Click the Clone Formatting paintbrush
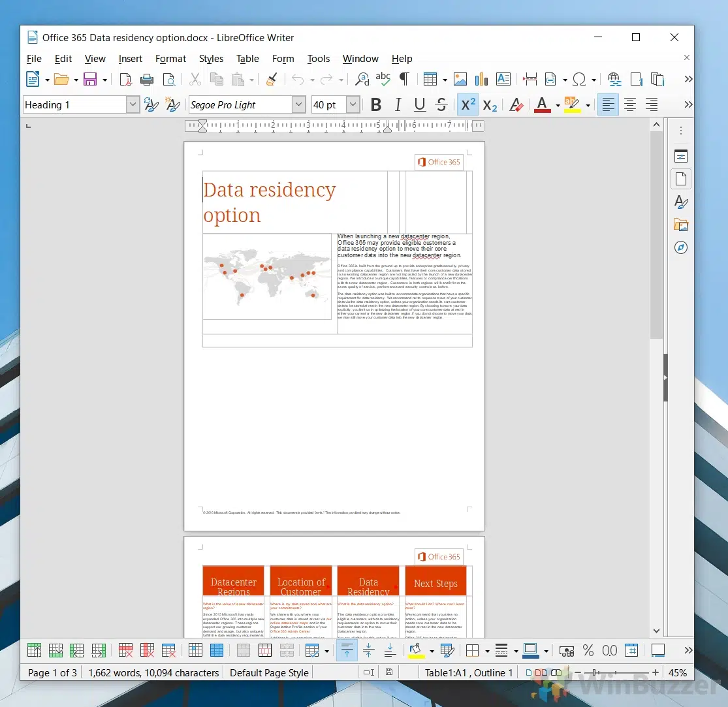Screen dimensions: 728x707 (272, 80)
